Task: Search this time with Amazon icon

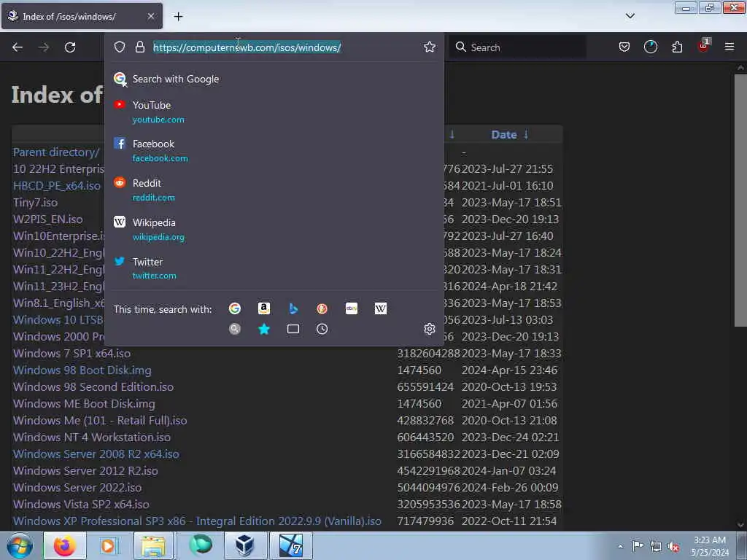Action: 264,308
